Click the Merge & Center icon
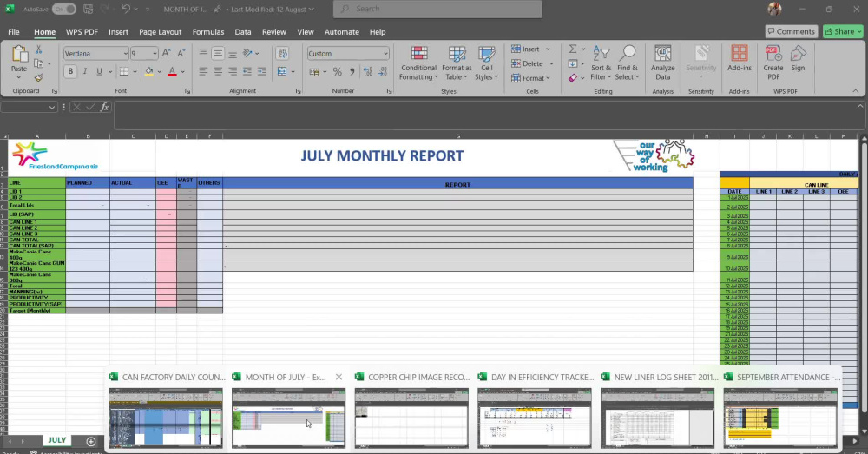The height and width of the screenshot is (454, 868). coord(282,71)
